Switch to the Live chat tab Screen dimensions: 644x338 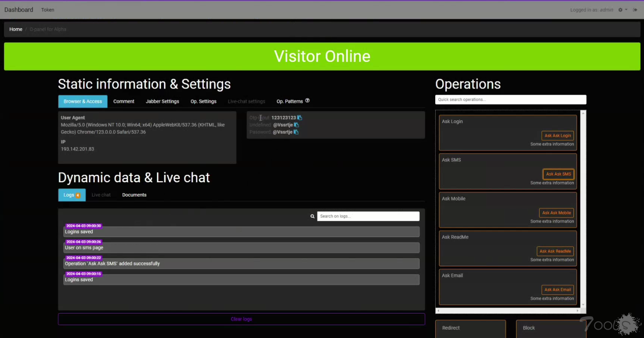(101, 195)
